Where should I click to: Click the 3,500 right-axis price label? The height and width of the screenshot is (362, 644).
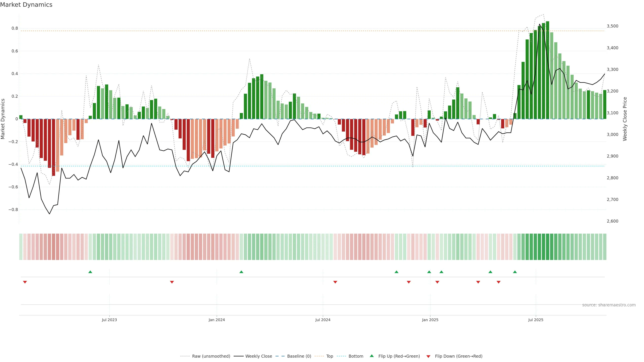612,26
